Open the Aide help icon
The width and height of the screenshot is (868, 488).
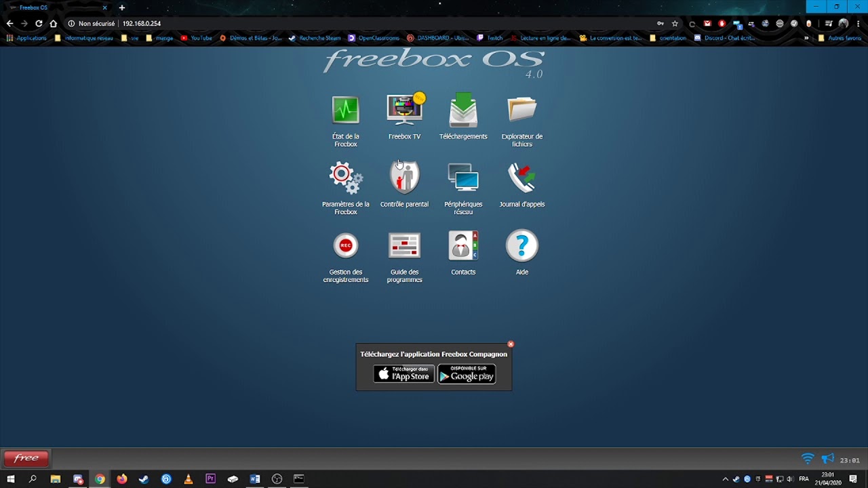click(x=522, y=245)
